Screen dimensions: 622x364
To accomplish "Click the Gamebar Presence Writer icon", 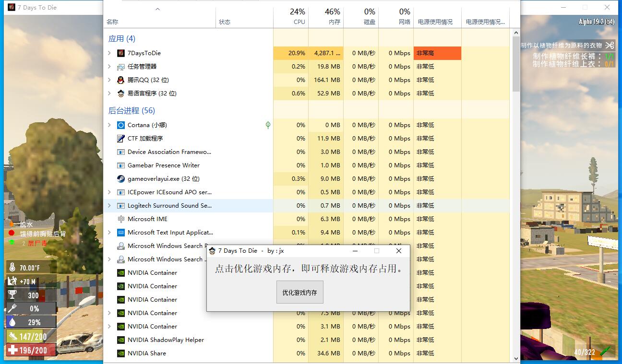I will coord(121,165).
